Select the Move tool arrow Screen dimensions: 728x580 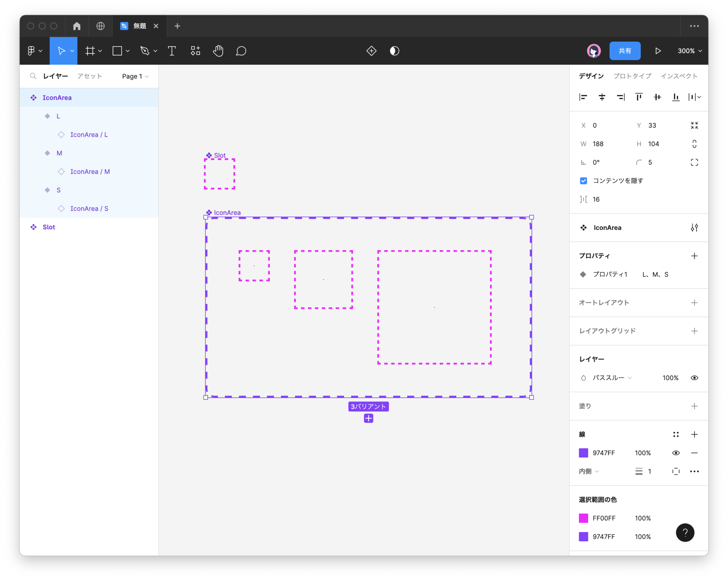click(x=61, y=51)
